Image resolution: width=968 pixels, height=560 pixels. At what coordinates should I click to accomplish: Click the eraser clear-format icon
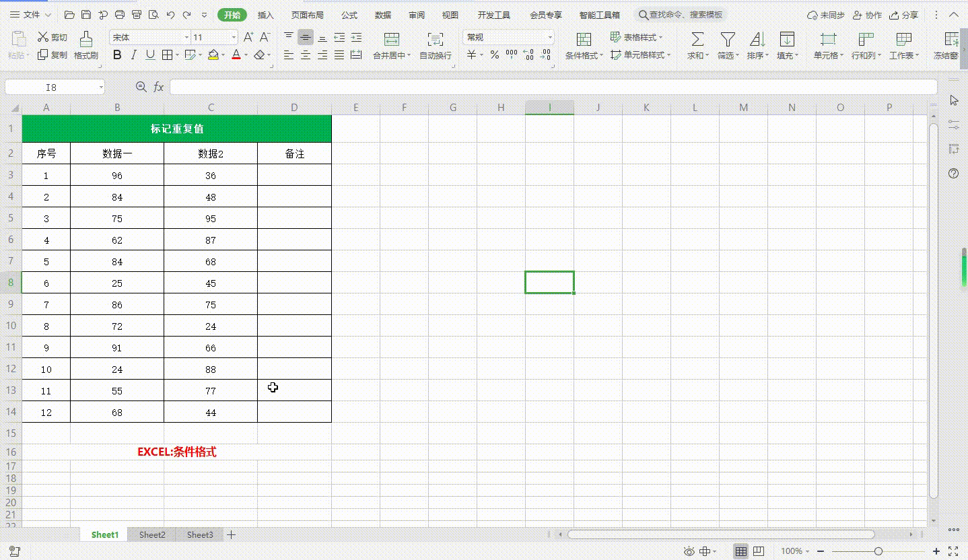(260, 55)
